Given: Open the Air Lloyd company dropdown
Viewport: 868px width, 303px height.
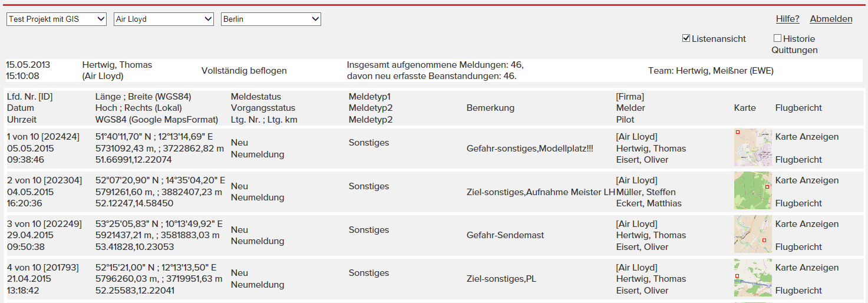Looking at the screenshot, I should 164,19.
